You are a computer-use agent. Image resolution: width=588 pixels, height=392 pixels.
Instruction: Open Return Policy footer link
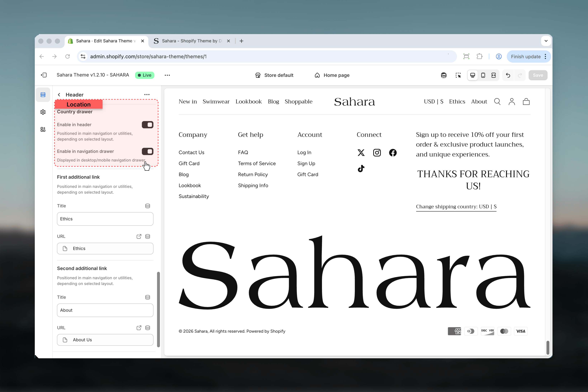[x=253, y=174]
